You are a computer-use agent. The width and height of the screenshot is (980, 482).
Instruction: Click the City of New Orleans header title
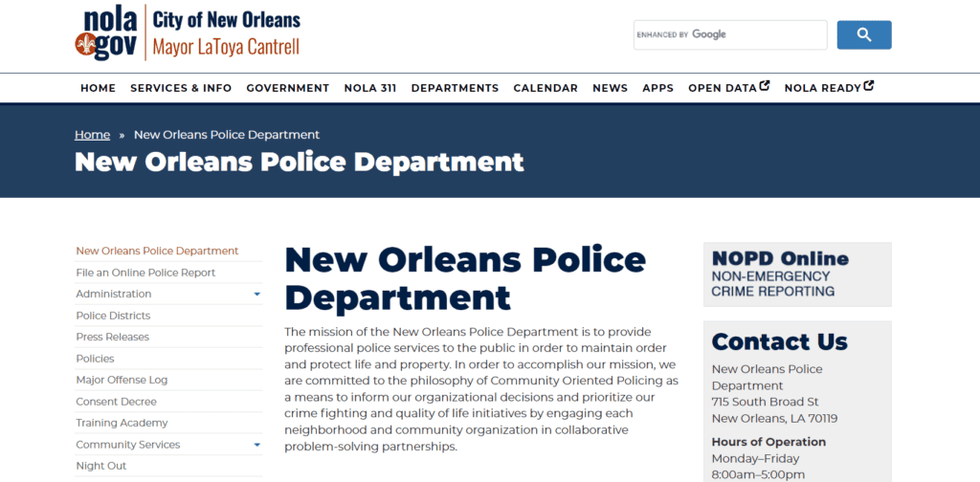coord(227,19)
